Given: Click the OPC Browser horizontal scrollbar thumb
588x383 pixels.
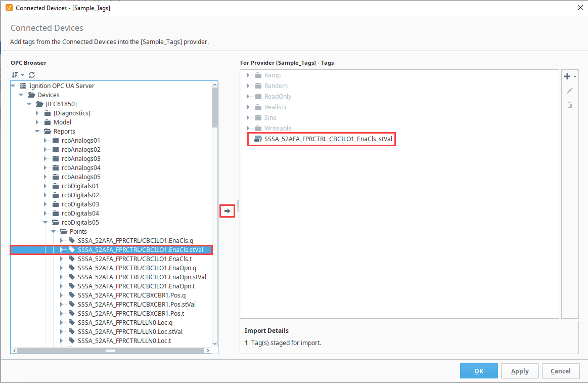Looking at the screenshot, I should click(x=110, y=350).
